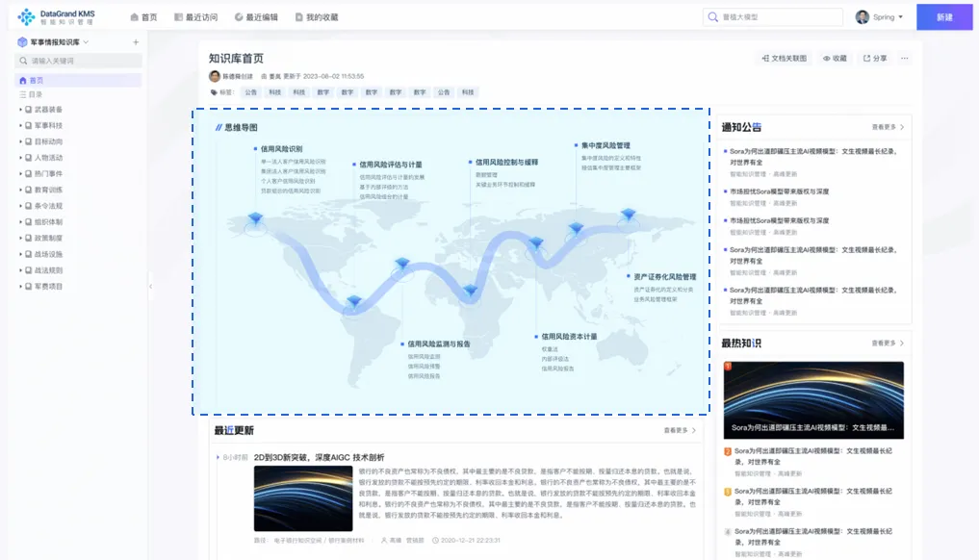Click the 收藏 eye icon button
This screenshot has height=560, width=979.
click(835, 59)
